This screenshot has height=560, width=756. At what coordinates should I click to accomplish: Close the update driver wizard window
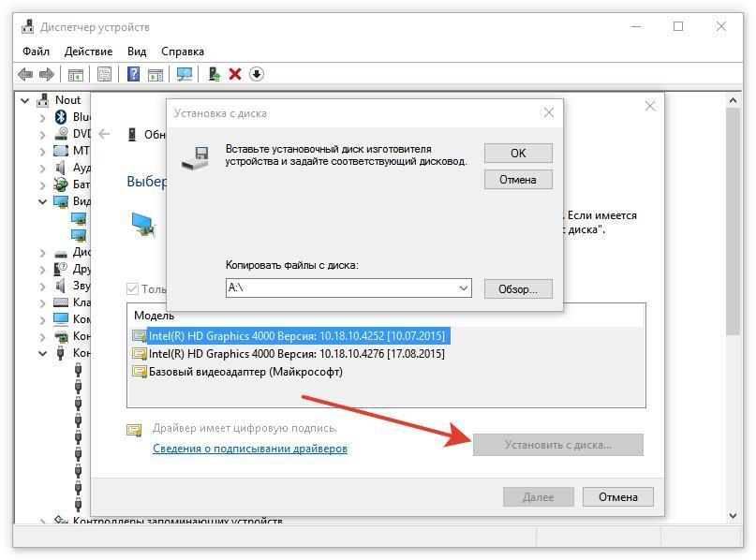(650, 106)
